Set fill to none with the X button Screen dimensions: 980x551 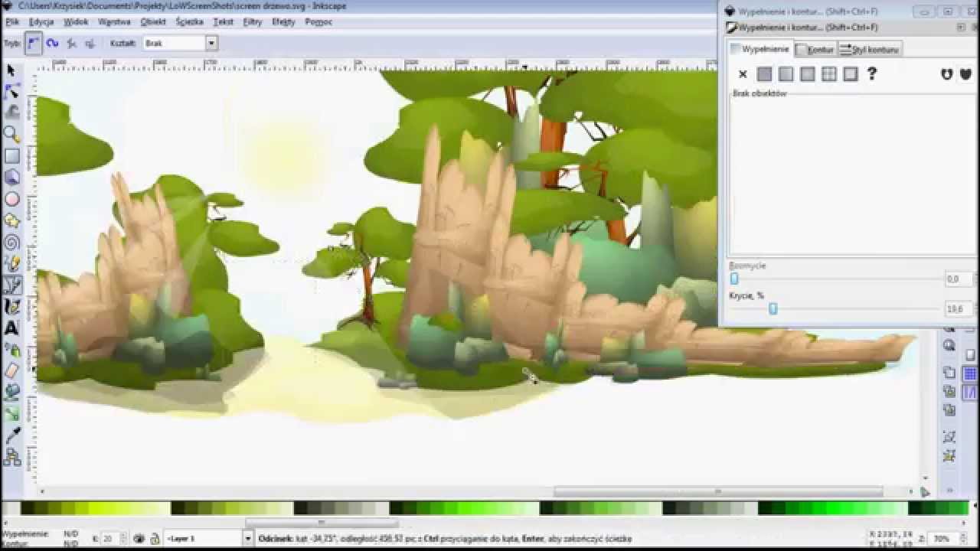(743, 73)
